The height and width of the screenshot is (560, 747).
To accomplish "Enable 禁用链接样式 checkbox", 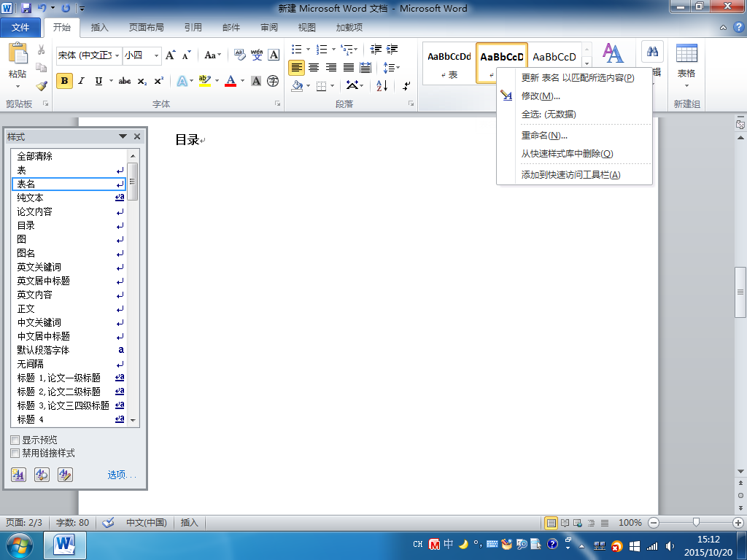I will tap(15, 454).
